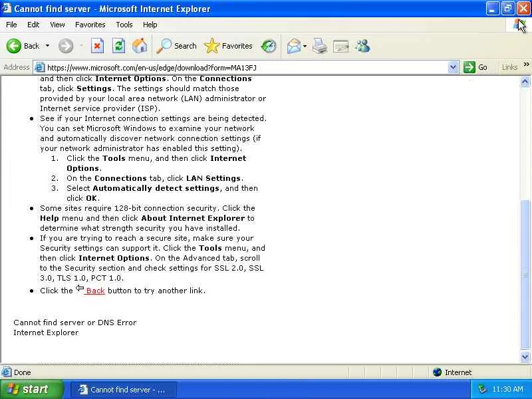
Task: Print the page with the printer icon
Action: (320, 46)
